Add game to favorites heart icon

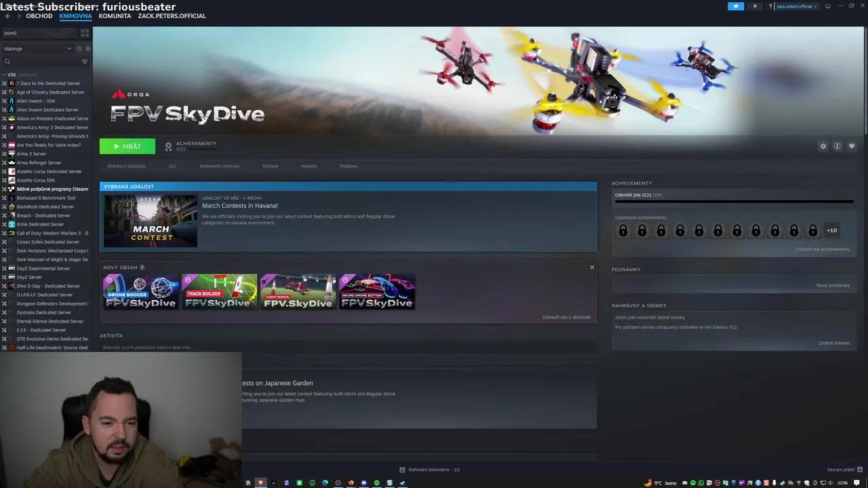[x=852, y=146]
